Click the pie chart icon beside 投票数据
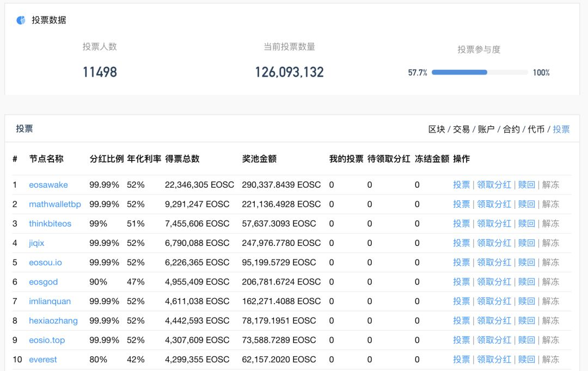Viewport: 588px width, 371px height. 21,20
